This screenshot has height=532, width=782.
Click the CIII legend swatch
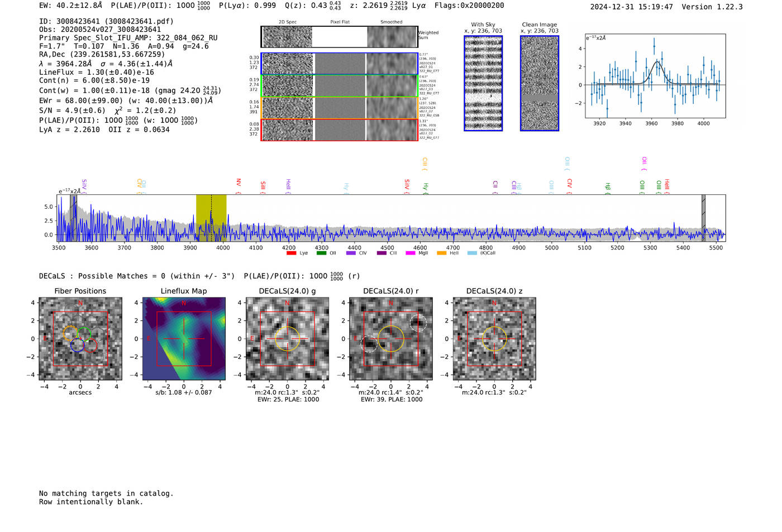pyautogui.click(x=382, y=253)
